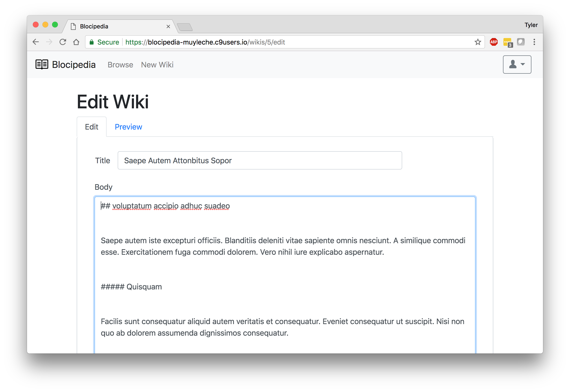
Task: Expand the profile account dropdown caret
Action: [523, 64]
